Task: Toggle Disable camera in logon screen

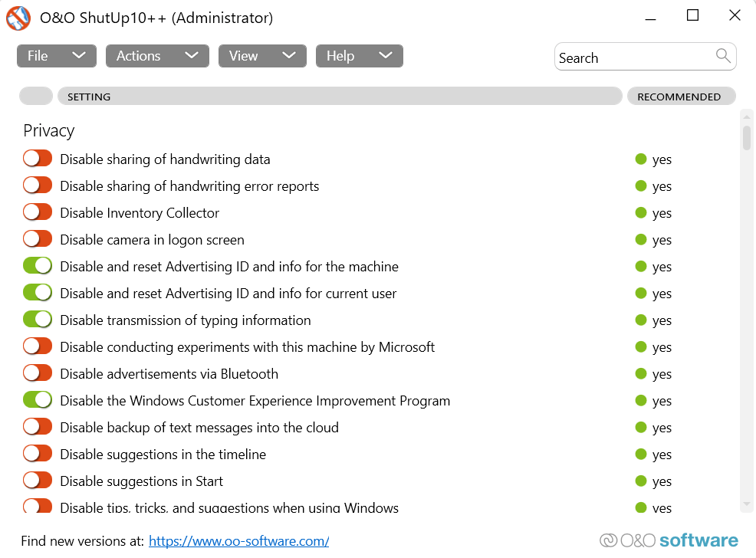Action: pos(37,239)
